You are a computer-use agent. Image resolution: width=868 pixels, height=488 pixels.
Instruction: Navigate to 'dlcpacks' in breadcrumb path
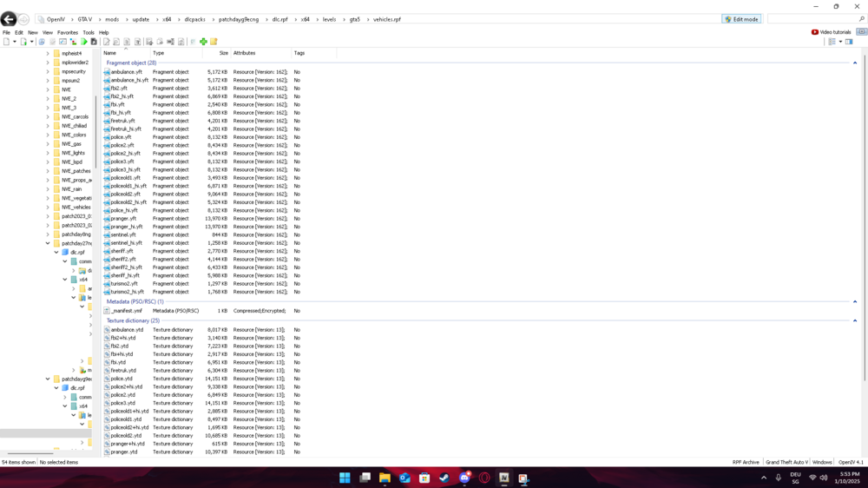[x=194, y=19]
